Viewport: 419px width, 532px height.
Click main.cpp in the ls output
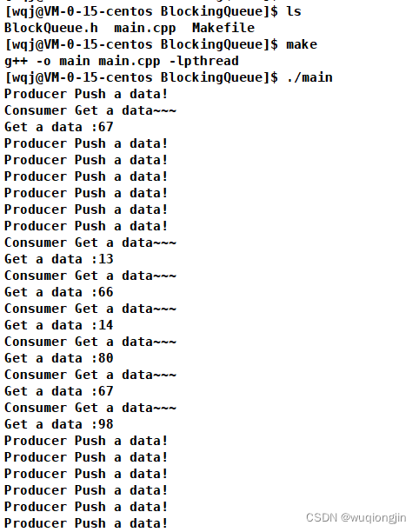[145, 29]
